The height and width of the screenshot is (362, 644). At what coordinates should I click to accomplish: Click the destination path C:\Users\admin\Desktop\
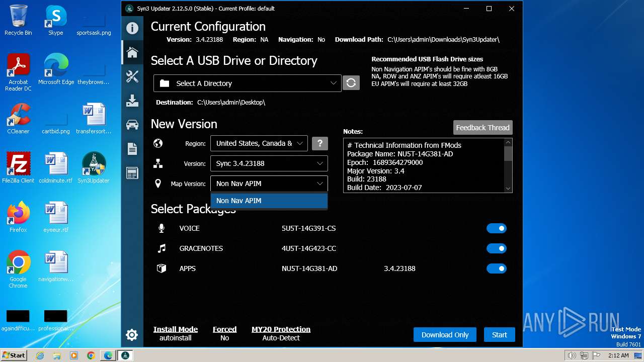[x=231, y=102]
